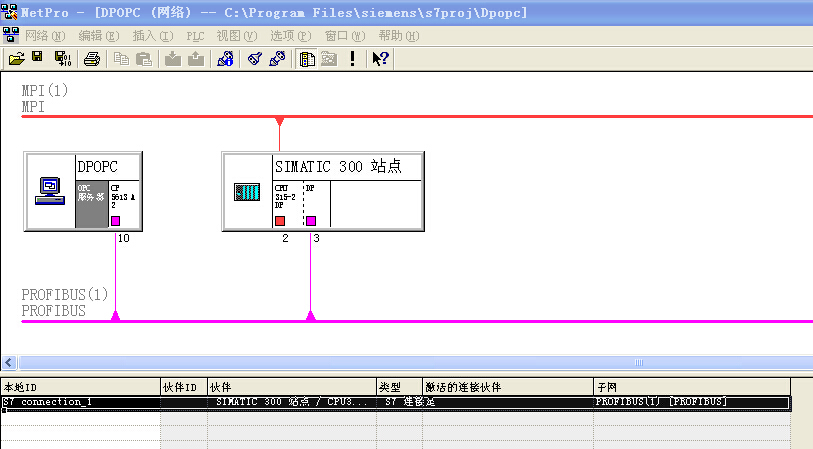Screen dimensions: 813x449
Task: Click the connection info icon with blue i
Action: (225, 59)
